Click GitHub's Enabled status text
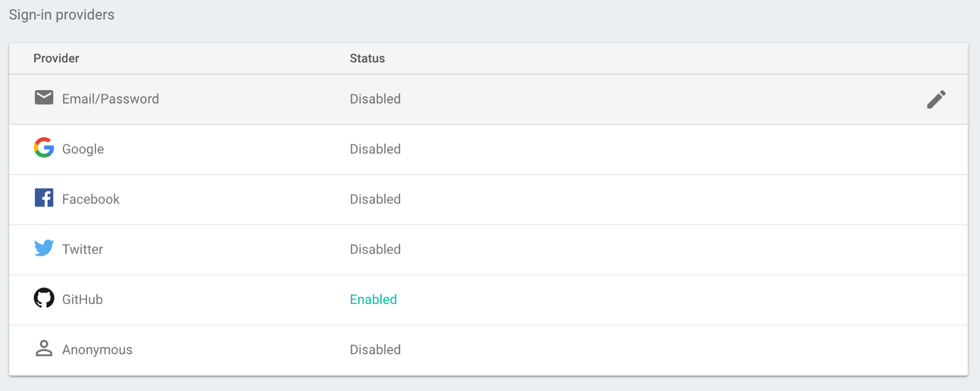The height and width of the screenshot is (391, 980). [x=374, y=300]
